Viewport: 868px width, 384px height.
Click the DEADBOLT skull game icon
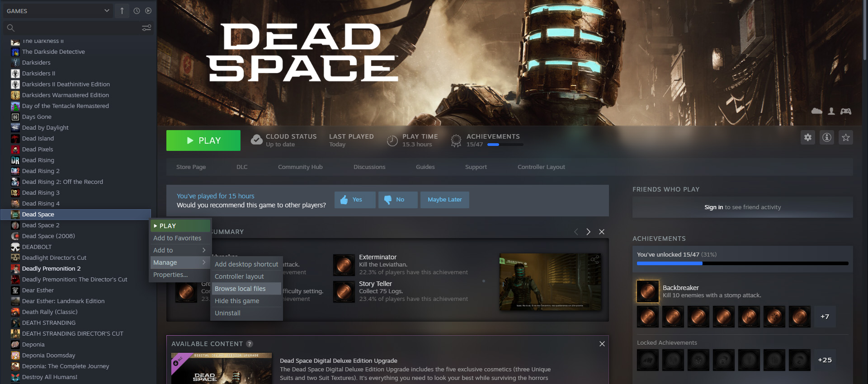pos(15,247)
